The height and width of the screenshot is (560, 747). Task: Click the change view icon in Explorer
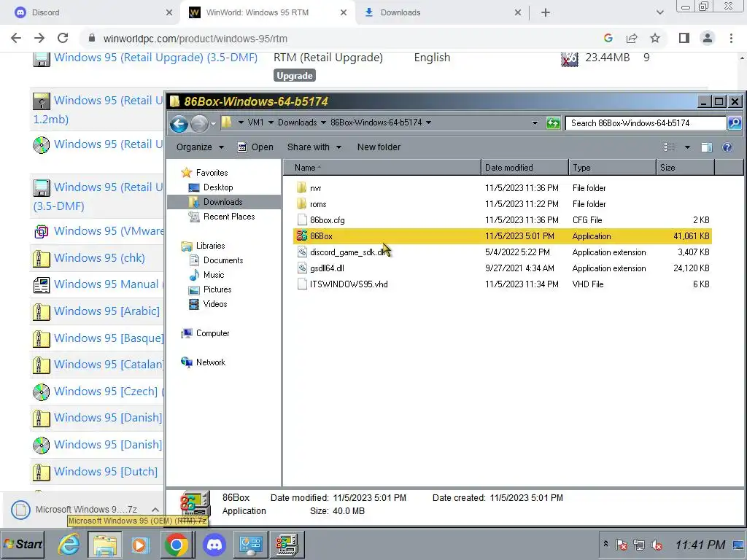(670, 147)
